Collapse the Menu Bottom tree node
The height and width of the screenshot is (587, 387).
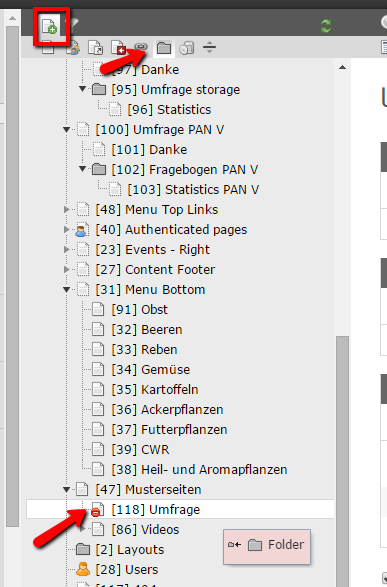click(x=67, y=289)
